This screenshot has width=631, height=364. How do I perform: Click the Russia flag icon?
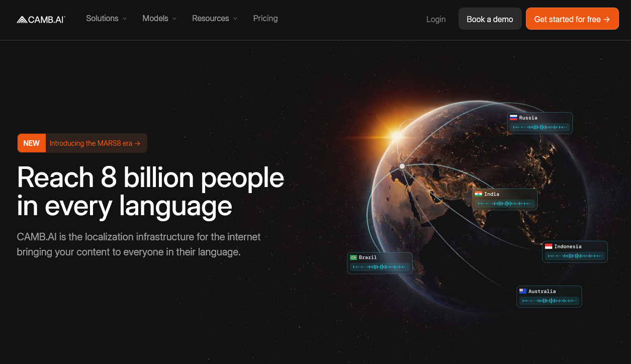tap(513, 118)
